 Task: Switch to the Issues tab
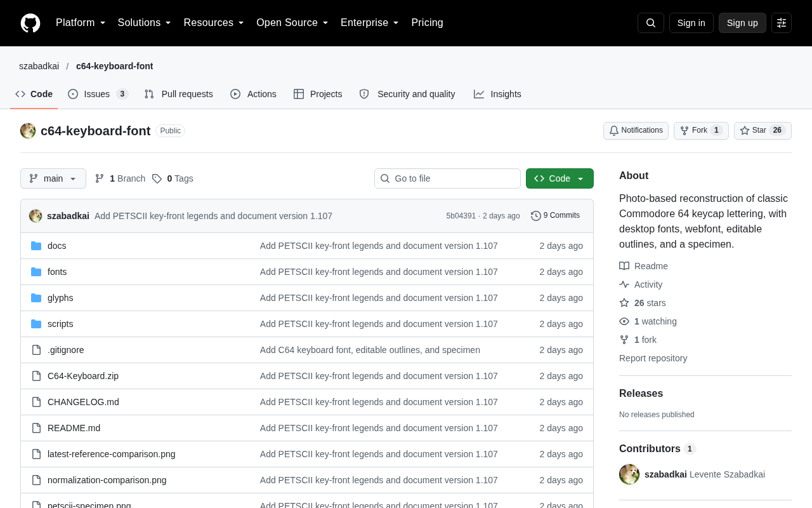[x=98, y=94]
